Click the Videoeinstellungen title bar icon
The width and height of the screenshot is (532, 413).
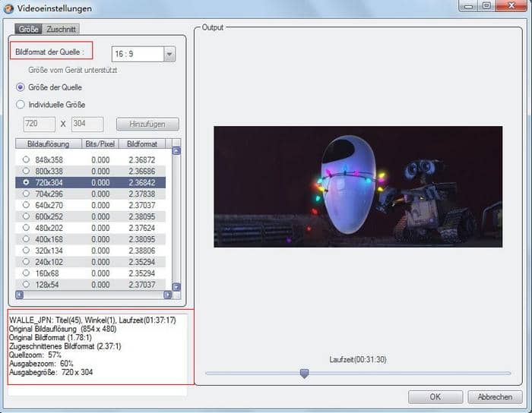point(8,8)
